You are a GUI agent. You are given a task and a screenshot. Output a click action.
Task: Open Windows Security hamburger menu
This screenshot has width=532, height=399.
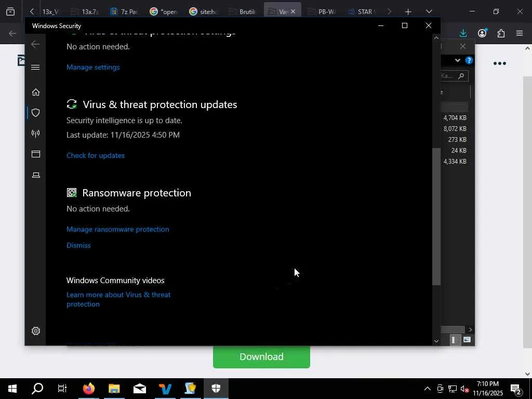(x=35, y=67)
